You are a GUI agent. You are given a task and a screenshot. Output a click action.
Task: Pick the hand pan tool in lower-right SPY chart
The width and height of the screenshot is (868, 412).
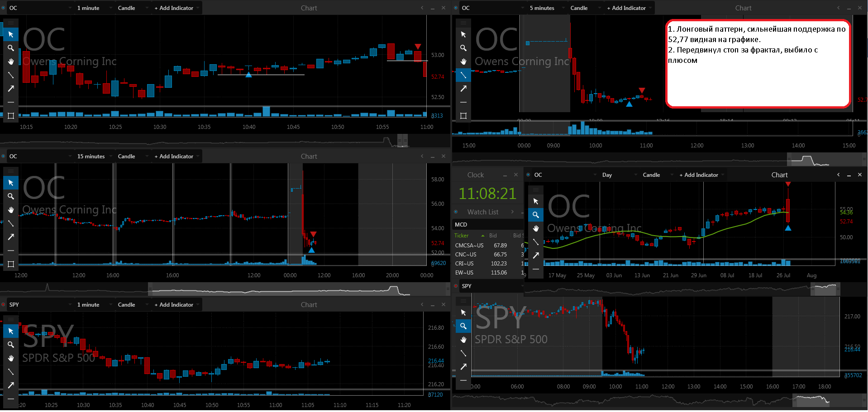tap(463, 340)
